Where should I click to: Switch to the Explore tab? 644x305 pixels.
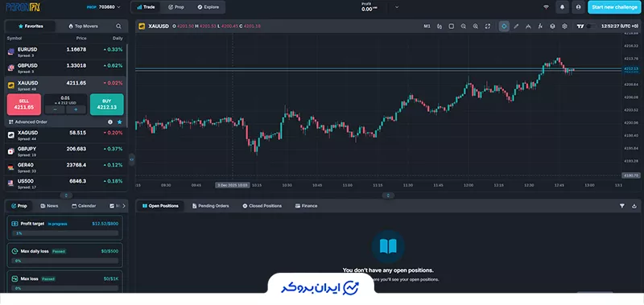(208, 7)
